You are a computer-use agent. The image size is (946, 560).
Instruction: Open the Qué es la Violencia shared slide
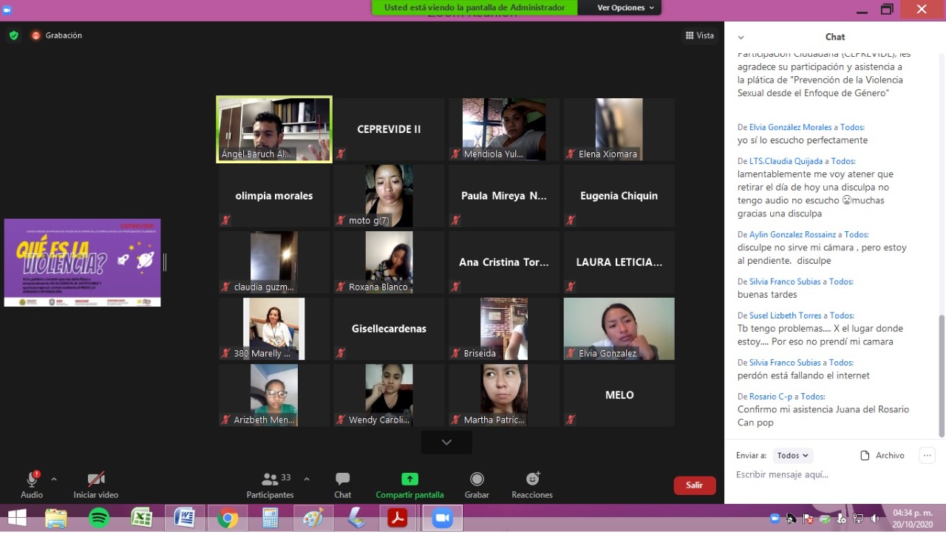(x=82, y=262)
